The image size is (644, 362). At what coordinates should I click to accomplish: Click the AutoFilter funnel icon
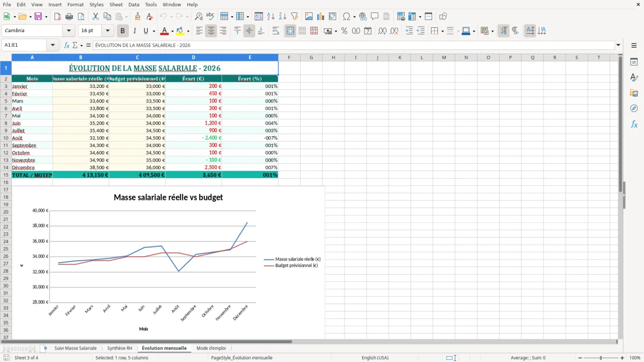295,17
